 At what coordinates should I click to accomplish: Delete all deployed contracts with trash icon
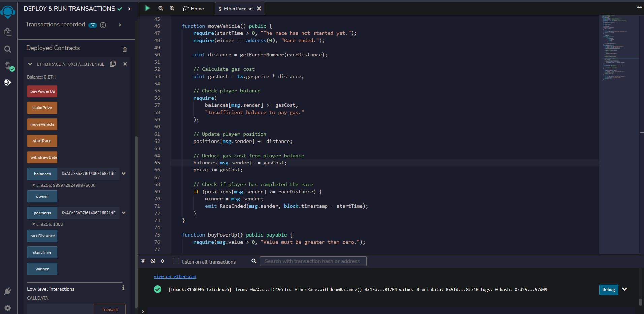(125, 50)
